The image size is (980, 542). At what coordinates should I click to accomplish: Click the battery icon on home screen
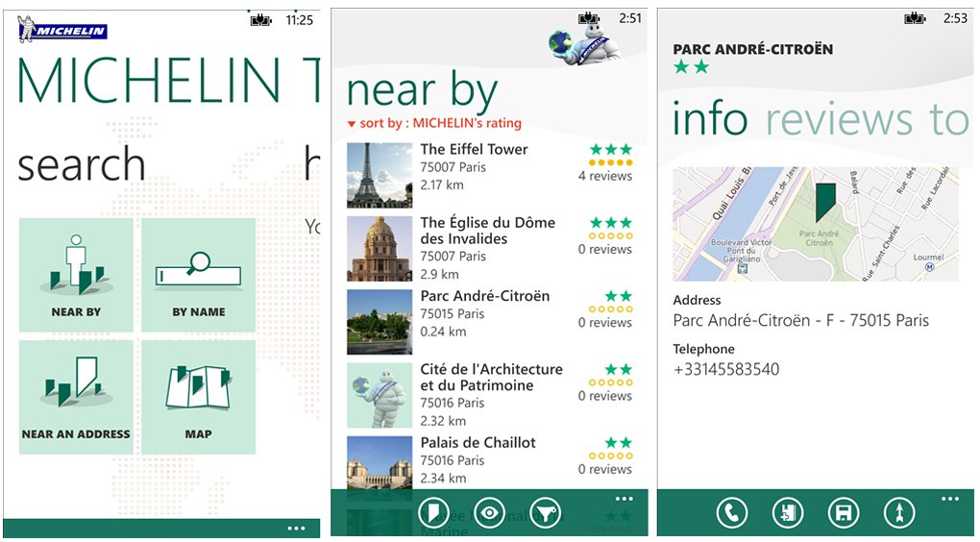pyautogui.click(x=262, y=20)
